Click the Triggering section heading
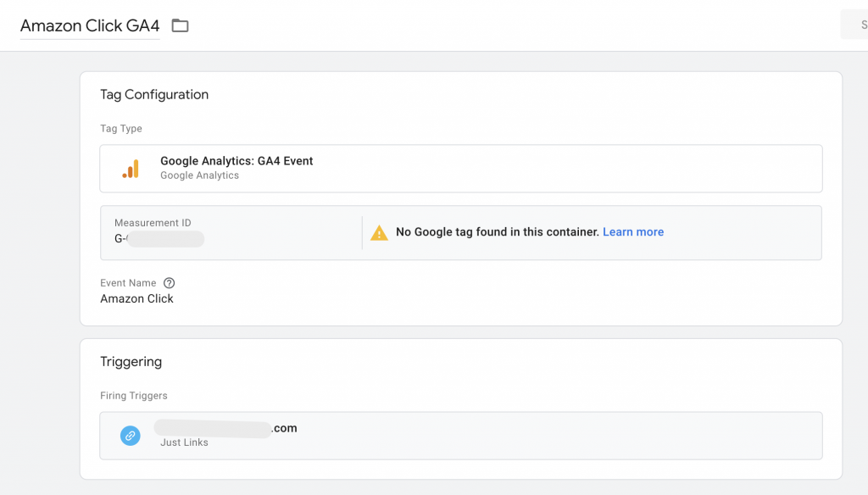This screenshot has width=868, height=495. 131,362
